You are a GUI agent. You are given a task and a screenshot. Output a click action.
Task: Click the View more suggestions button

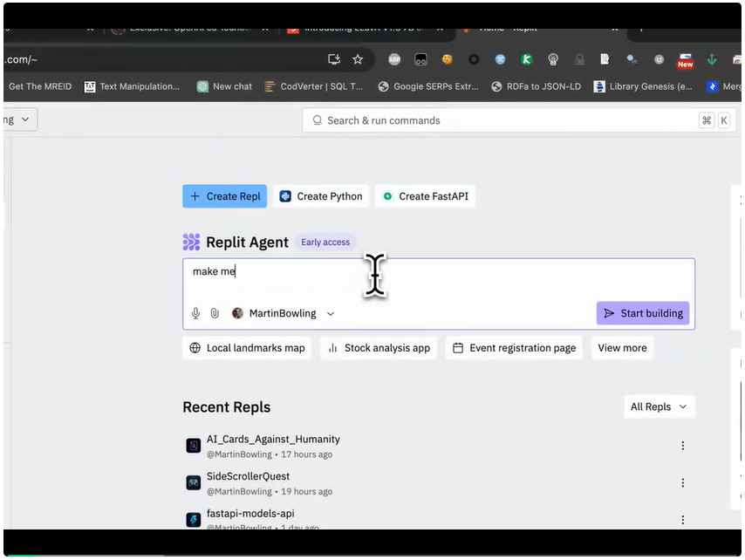point(622,348)
